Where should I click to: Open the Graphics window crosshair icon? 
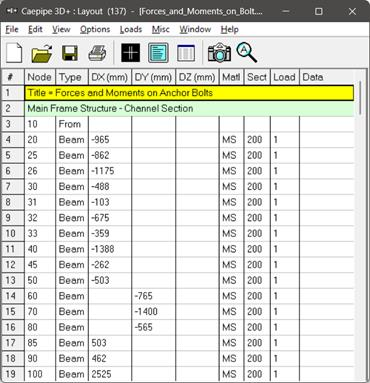tap(130, 53)
